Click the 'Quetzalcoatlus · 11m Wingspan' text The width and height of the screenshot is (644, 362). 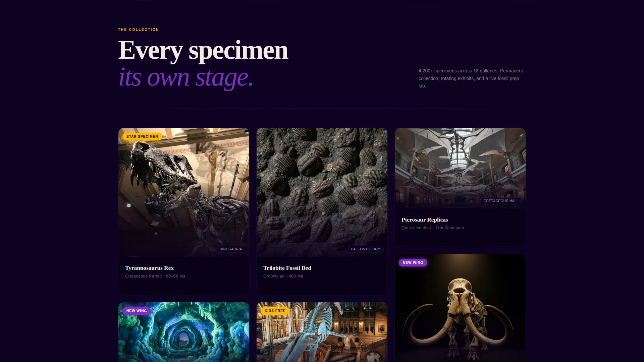pos(433,228)
